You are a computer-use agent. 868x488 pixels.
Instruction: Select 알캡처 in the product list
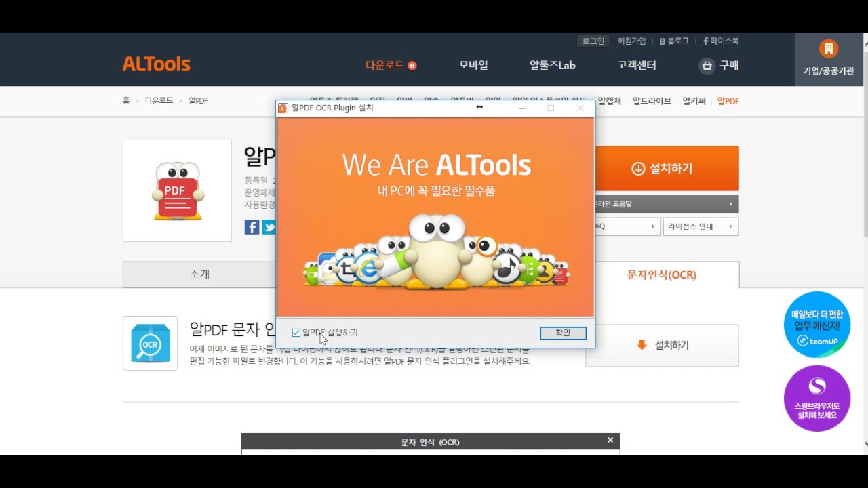(x=609, y=101)
